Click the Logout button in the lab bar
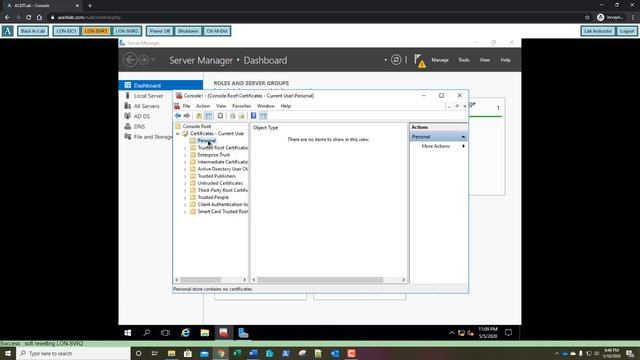Image resolution: width=640 pixels, height=360 pixels. point(627,31)
